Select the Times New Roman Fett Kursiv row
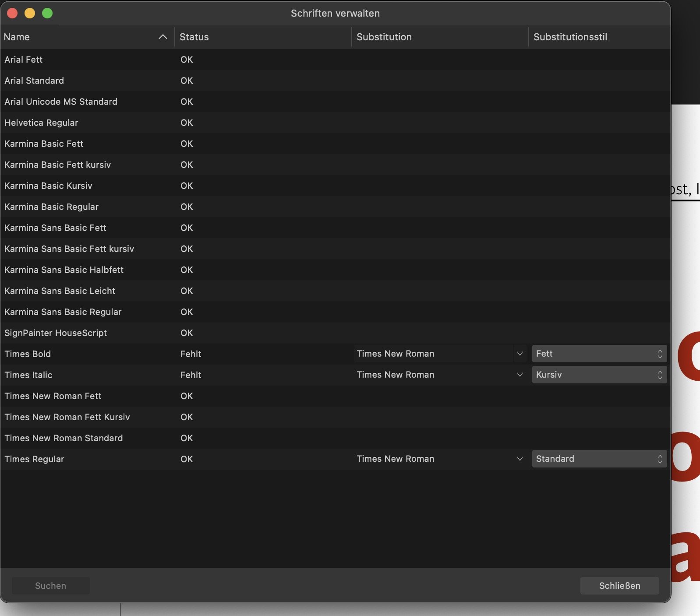The height and width of the screenshot is (616, 700). [336, 417]
